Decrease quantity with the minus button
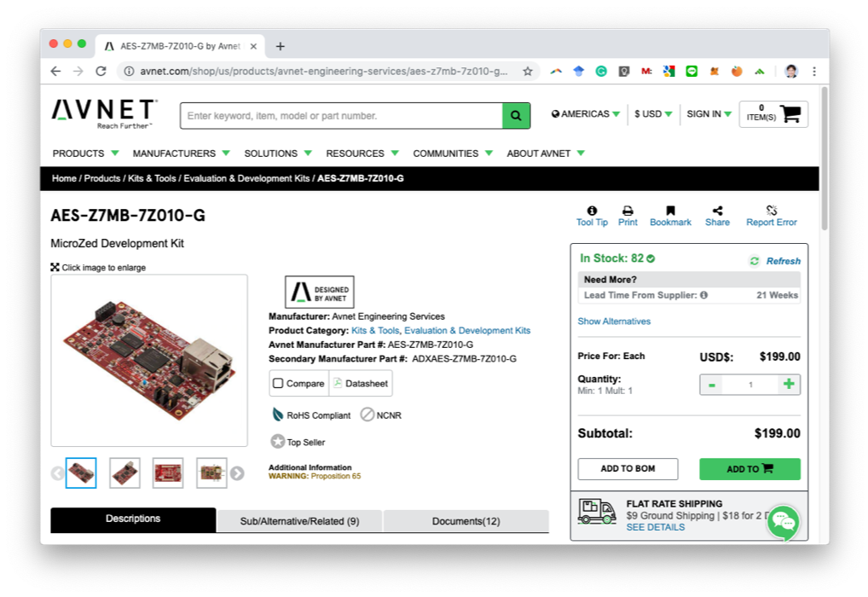The height and width of the screenshot is (597, 868). pos(711,385)
